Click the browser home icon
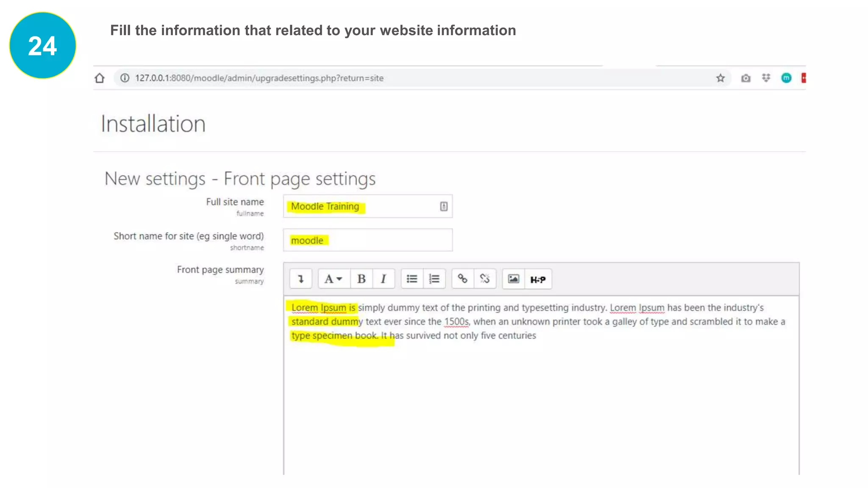868x488 pixels. coord(100,78)
